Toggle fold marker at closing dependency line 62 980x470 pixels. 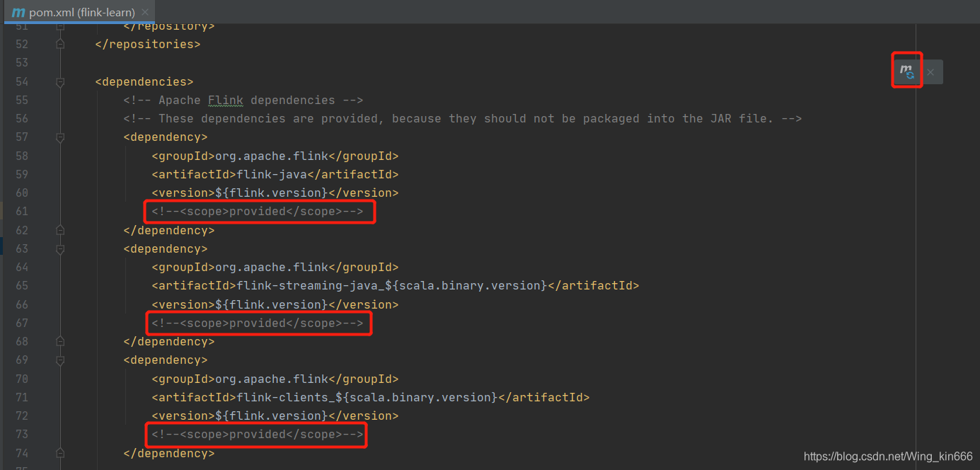(60, 230)
